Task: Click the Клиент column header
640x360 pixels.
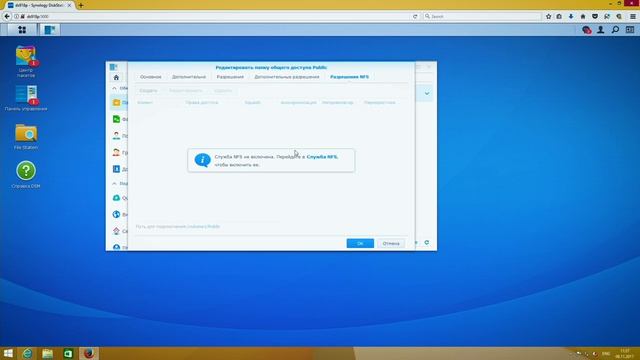Action: (145, 102)
